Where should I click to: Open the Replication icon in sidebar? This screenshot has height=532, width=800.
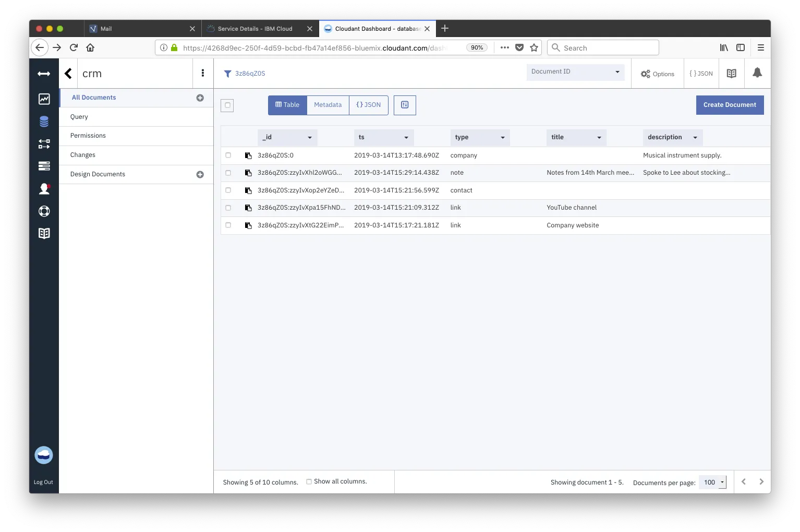[44, 144]
